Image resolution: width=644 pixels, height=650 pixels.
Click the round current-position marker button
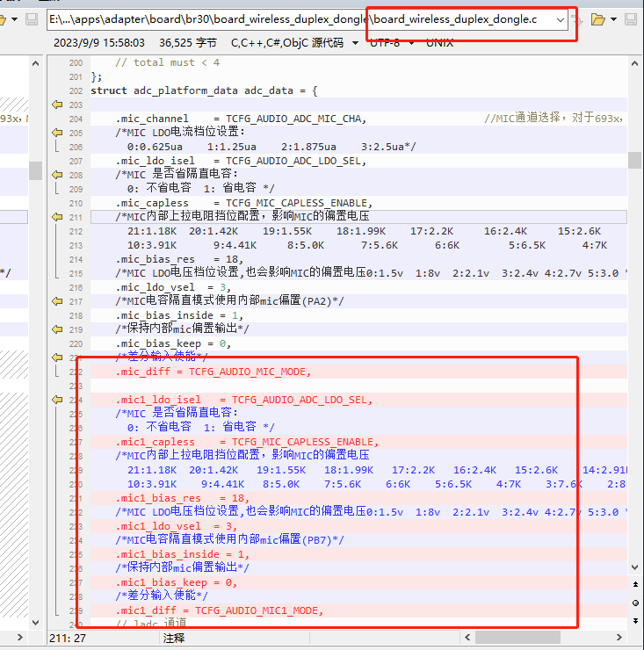[635, 603]
